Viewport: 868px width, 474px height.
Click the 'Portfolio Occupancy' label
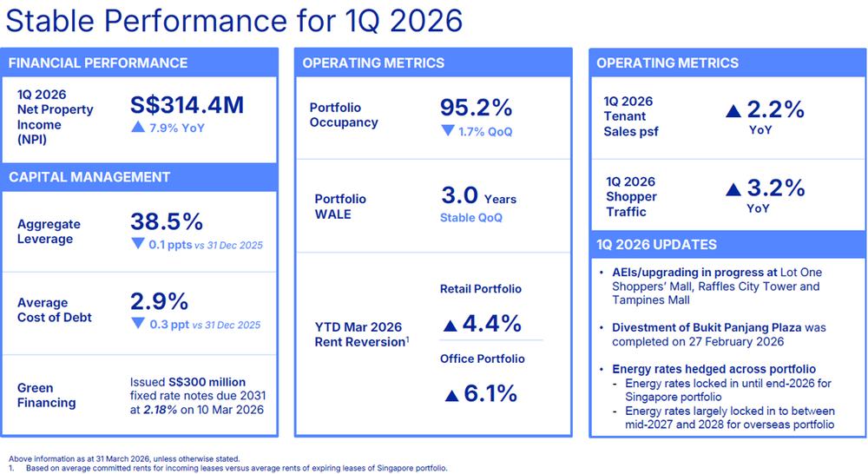(x=344, y=115)
